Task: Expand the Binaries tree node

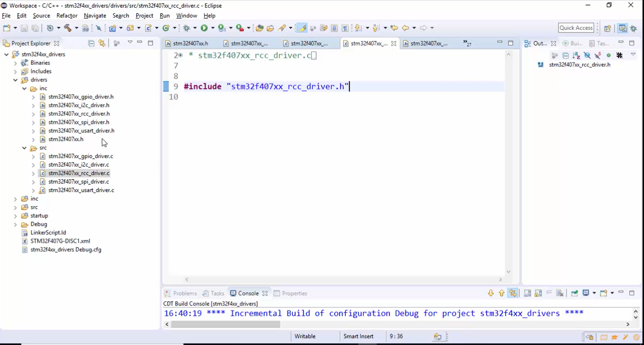Action: coord(15,63)
